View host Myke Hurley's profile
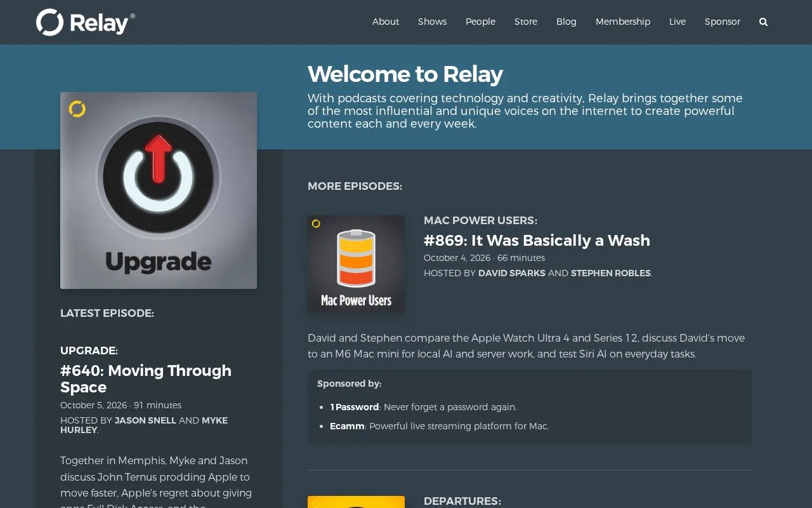This screenshot has height=508, width=812. 144,425
